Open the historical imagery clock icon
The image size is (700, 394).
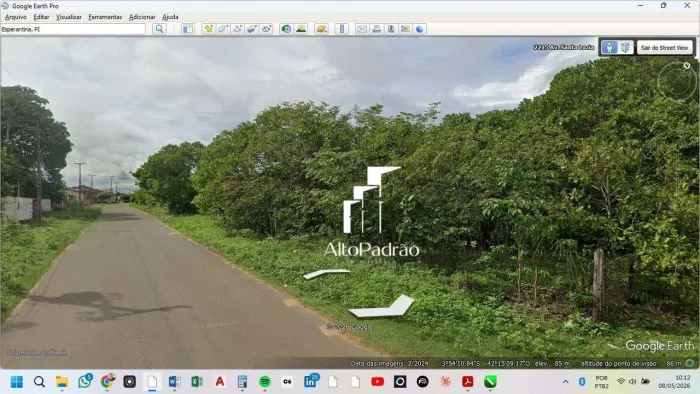click(x=286, y=29)
